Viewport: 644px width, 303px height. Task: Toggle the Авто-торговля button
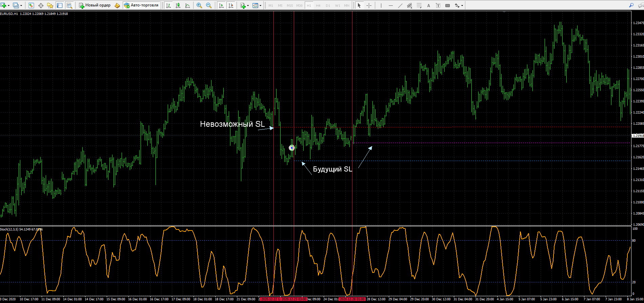[141, 5]
